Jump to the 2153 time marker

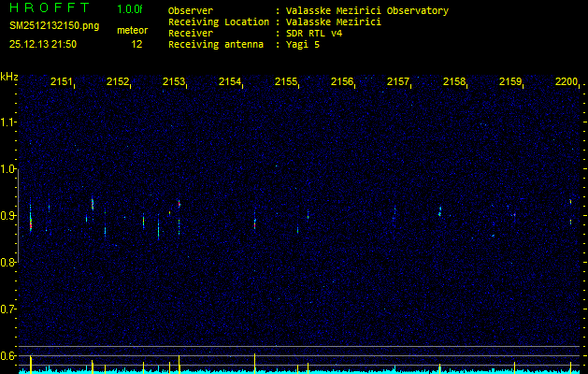[174, 82]
